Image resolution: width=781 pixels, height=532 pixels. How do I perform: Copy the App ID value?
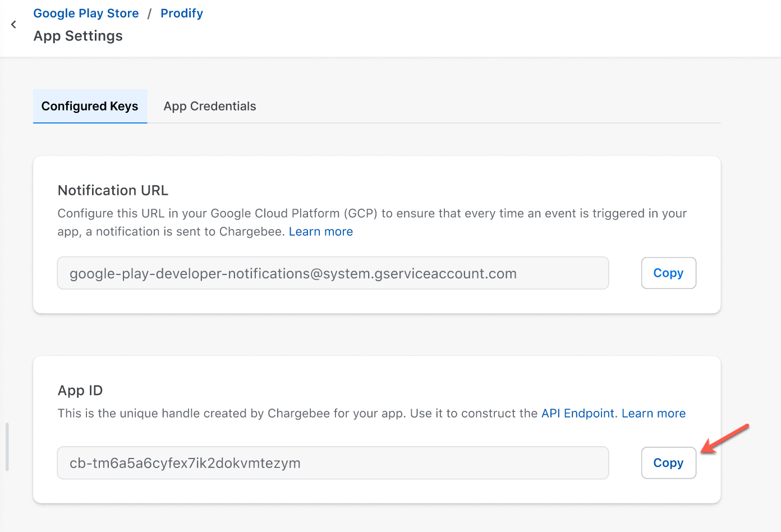click(x=668, y=463)
